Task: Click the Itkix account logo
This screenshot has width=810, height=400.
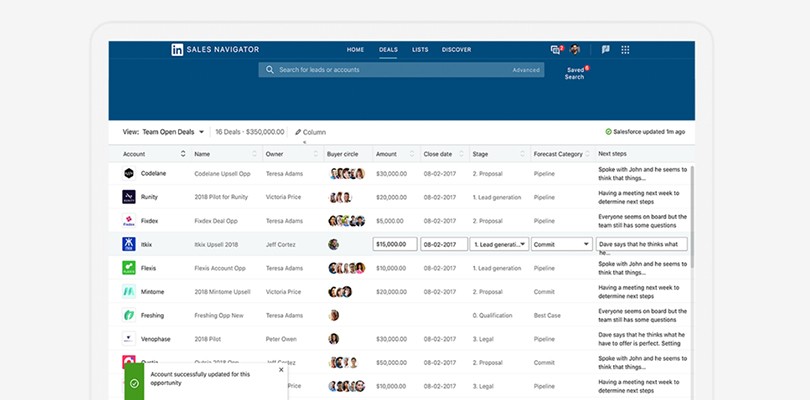Action: coord(129,244)
